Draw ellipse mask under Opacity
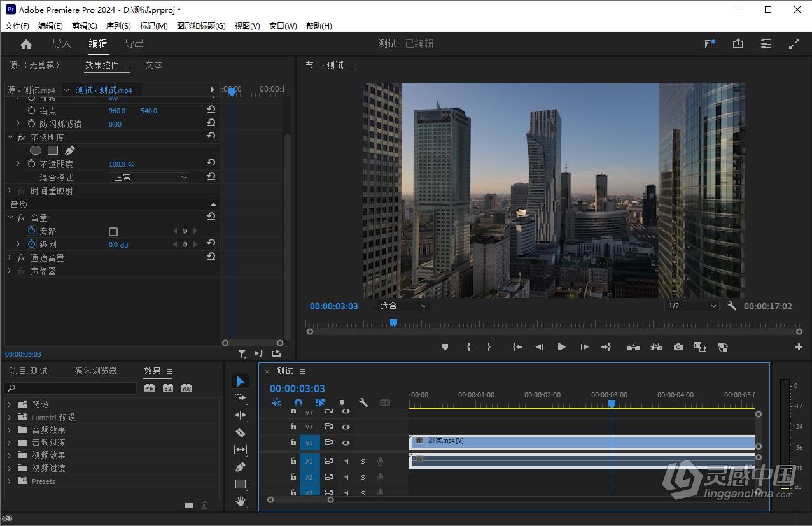The height and width of the screenshot is (526, 812). [x=36, y=151]
